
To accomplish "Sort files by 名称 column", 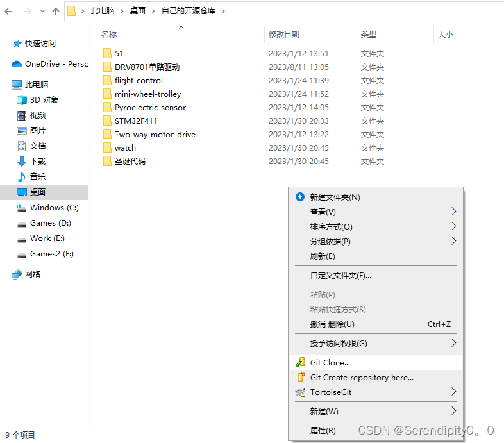I will coord(109,35).
